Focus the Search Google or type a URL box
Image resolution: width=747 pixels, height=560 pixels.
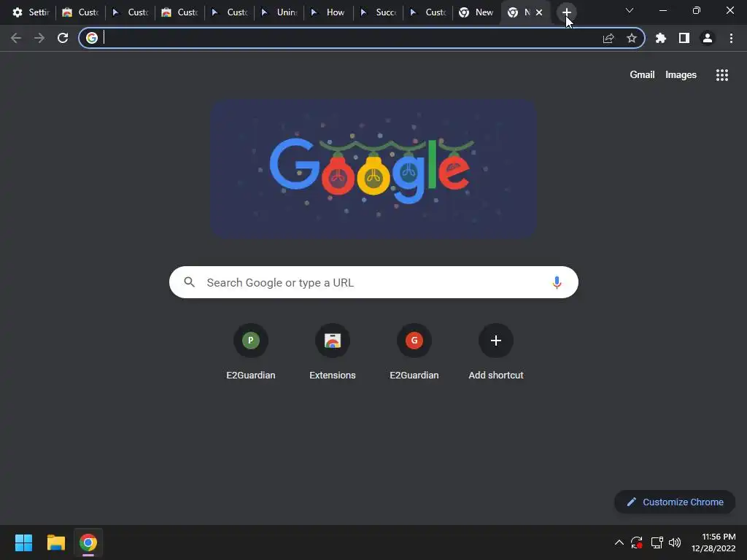pyautogui.click(x=374, y=282)
